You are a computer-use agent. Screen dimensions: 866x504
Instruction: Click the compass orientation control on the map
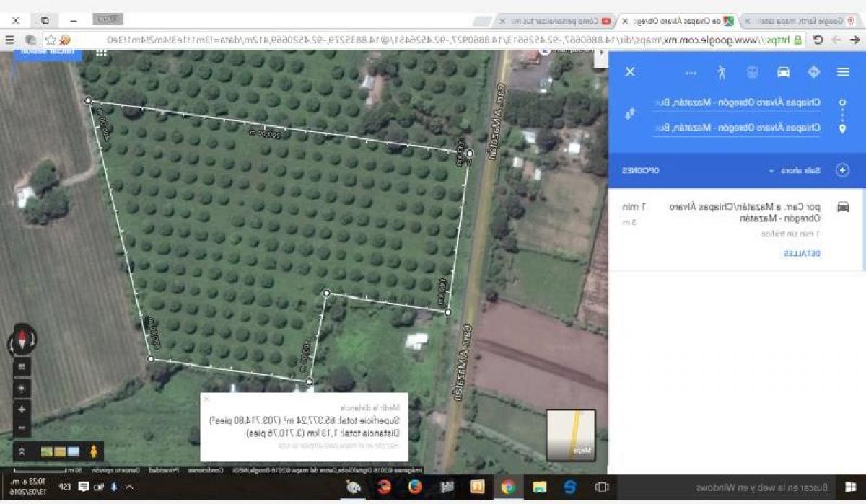click(22, 338)
